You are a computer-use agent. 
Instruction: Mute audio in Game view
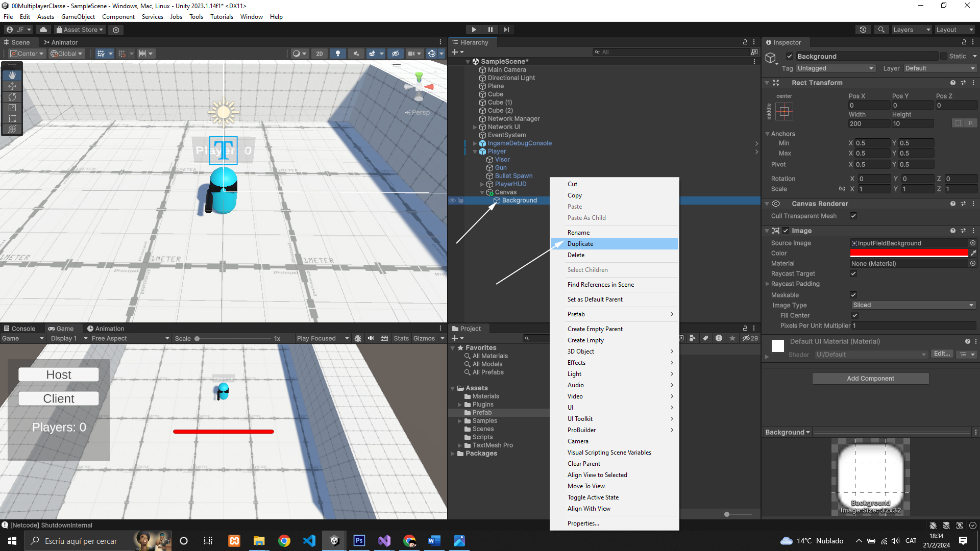pyautogui.click(x=371, y=338)
